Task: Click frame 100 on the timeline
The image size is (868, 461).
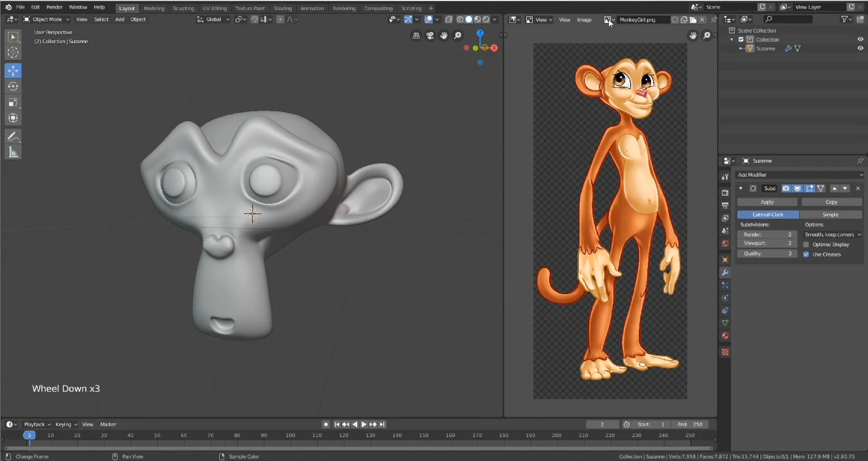Action: [290, 436]
